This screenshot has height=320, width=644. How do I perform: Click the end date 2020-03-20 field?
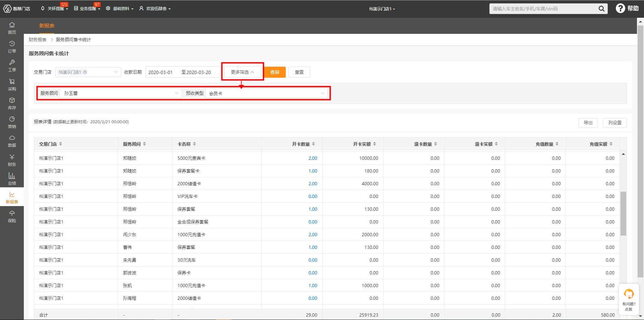click(199, 72)
